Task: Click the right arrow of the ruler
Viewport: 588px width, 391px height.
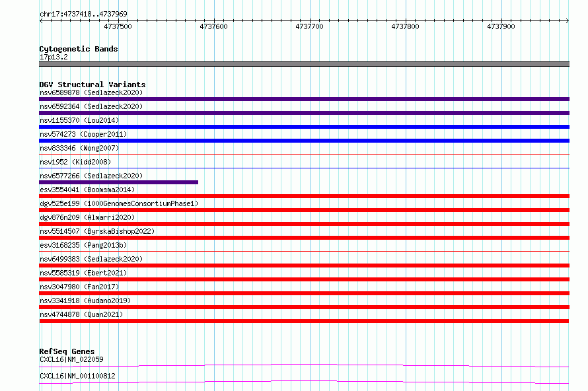Action: click(x=567, y=20)
